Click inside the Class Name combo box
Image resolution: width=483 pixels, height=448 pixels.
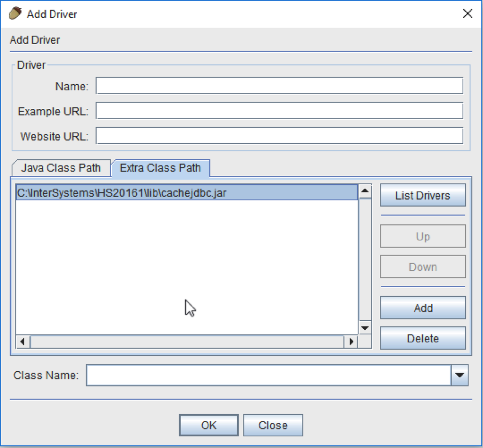point(268,376)
